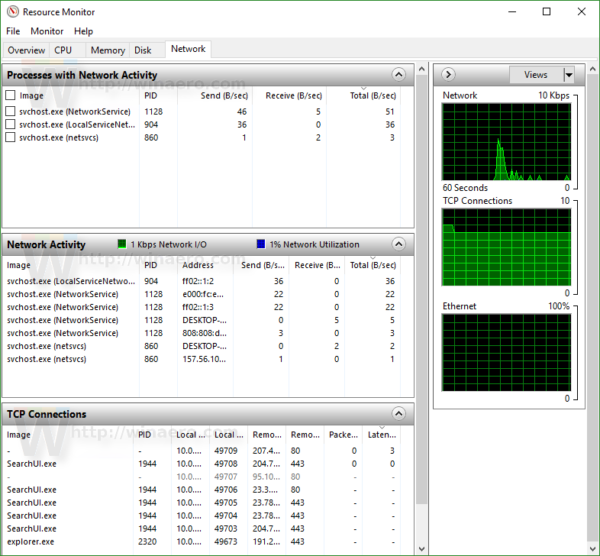Click the green Network I/O color indicator

tap(122, 244)
